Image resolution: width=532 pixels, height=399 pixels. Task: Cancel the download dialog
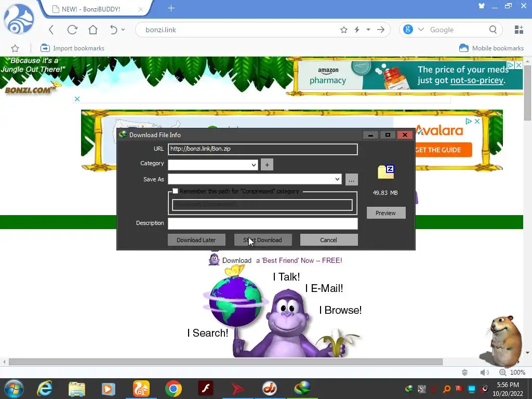(x=328, y=240)
